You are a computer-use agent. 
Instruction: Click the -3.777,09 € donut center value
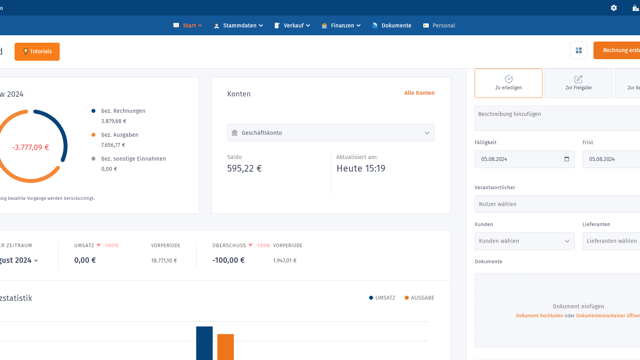31,147
